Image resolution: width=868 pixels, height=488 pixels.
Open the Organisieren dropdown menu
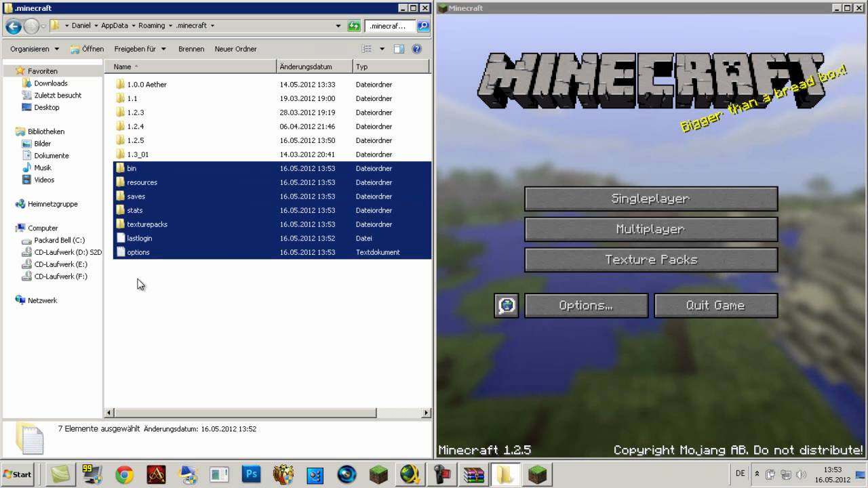(x=35, y=49)
